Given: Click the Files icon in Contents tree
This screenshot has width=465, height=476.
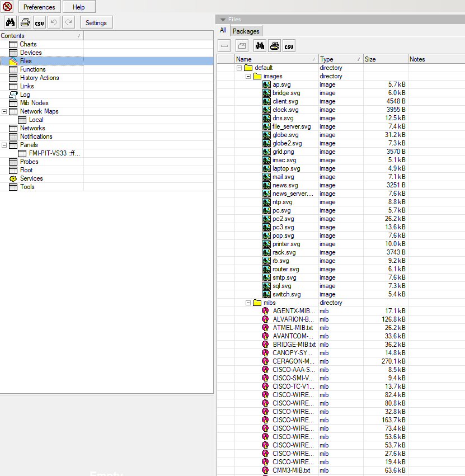Looking at the screenshot, I should coord(13,61).
